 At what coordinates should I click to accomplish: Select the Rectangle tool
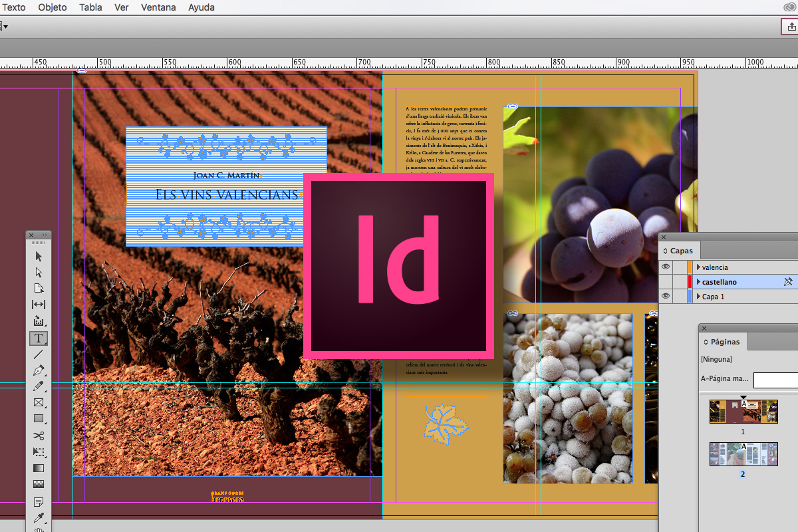click(39, 419)
